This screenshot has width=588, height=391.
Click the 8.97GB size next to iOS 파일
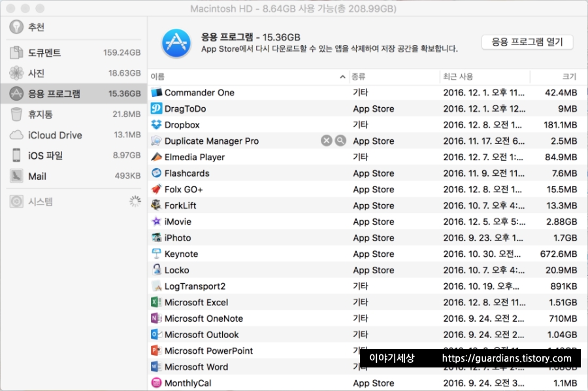pos(127,155)
